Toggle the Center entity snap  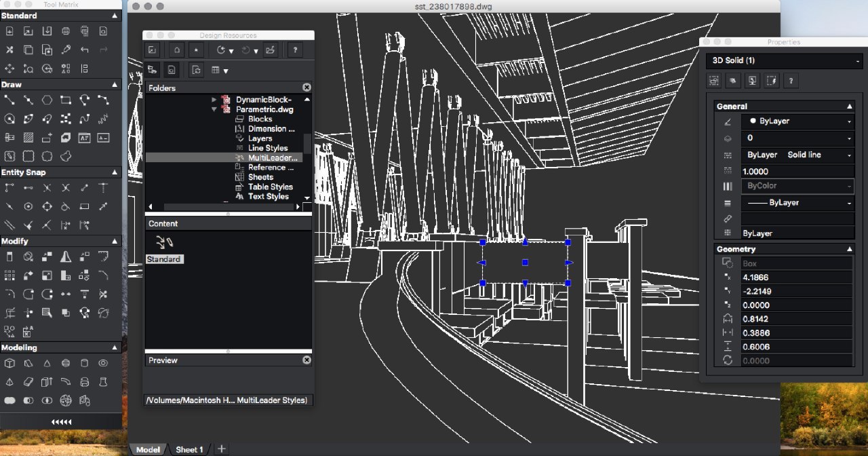click(x=28, y=207)
